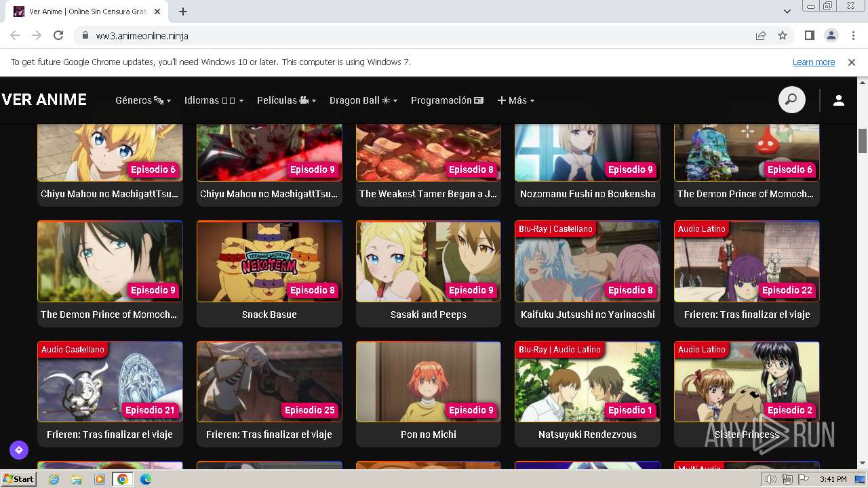Open Frieren Episodio 25 thumbnail
Screen dimensions: 868x488
click(269, 382)
